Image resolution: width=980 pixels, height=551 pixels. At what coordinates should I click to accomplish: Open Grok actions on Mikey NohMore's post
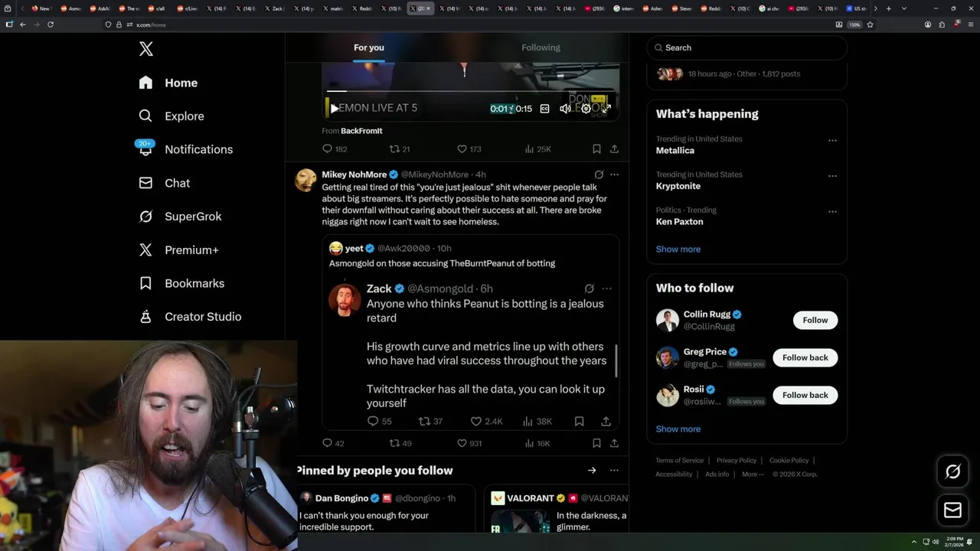click(x=599, y=174)
